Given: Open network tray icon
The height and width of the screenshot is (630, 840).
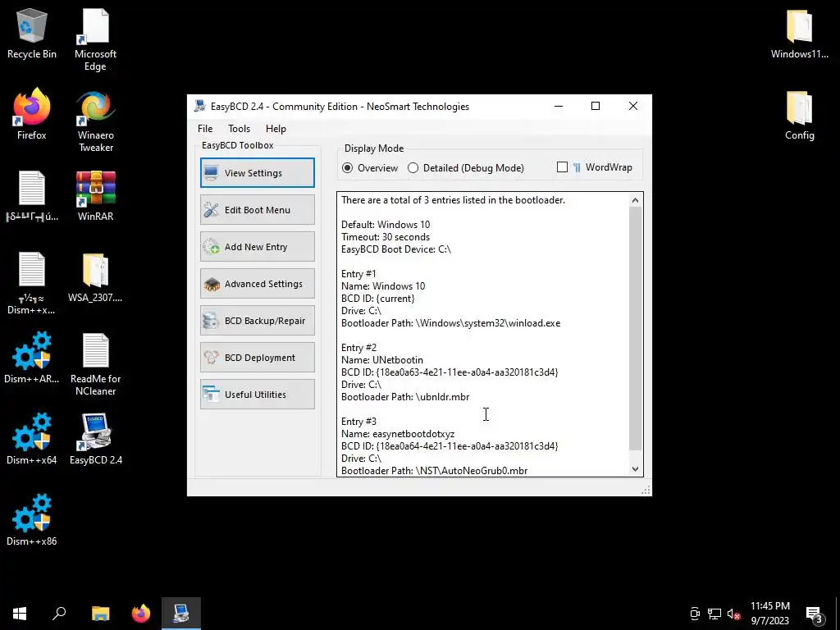Looking at the screenshot, I should tap(714, 614).
